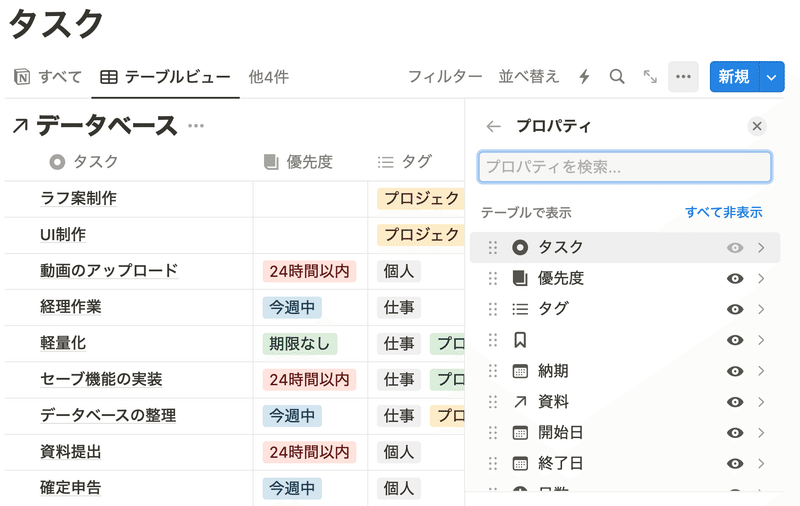Open the 他4件 views menu

click(x=268, y=77)
